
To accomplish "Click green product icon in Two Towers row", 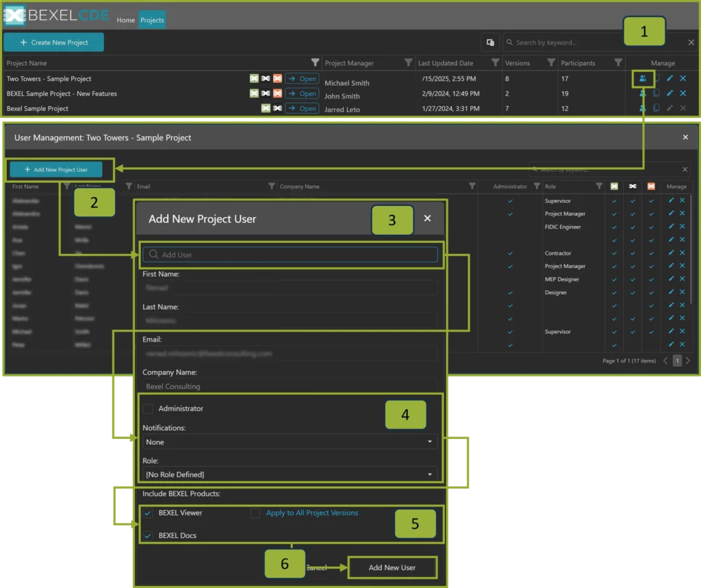I will (254, 79).
